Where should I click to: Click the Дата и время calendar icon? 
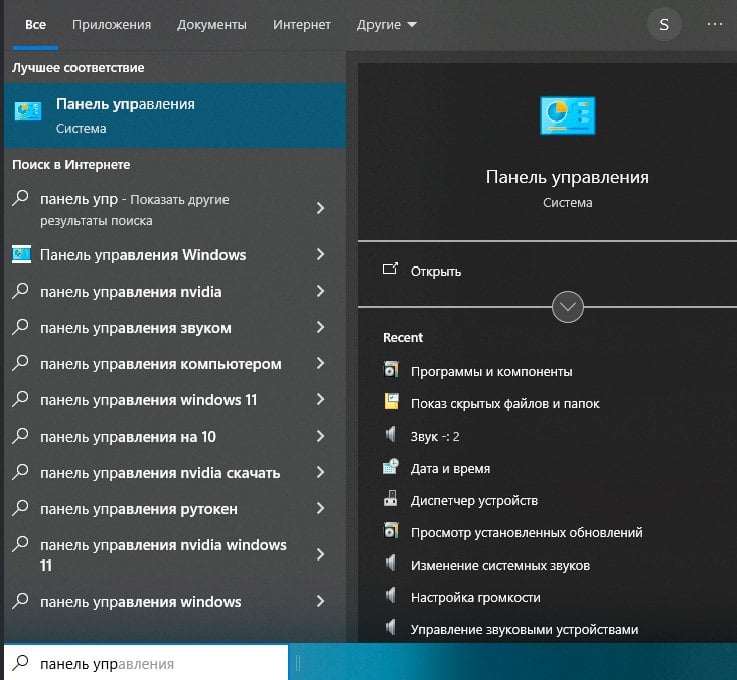pos(391,467)
